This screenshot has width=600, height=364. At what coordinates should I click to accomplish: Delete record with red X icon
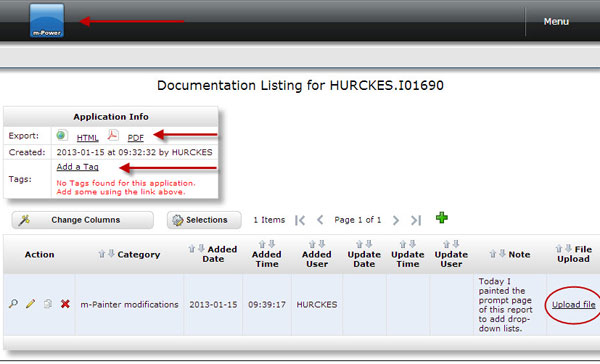tap(65, 304)
